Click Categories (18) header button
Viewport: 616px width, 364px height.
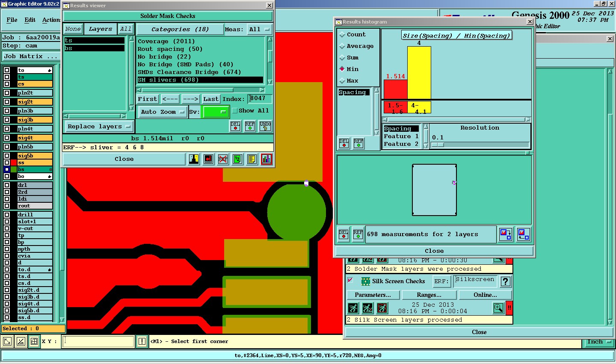pos(180,30)
